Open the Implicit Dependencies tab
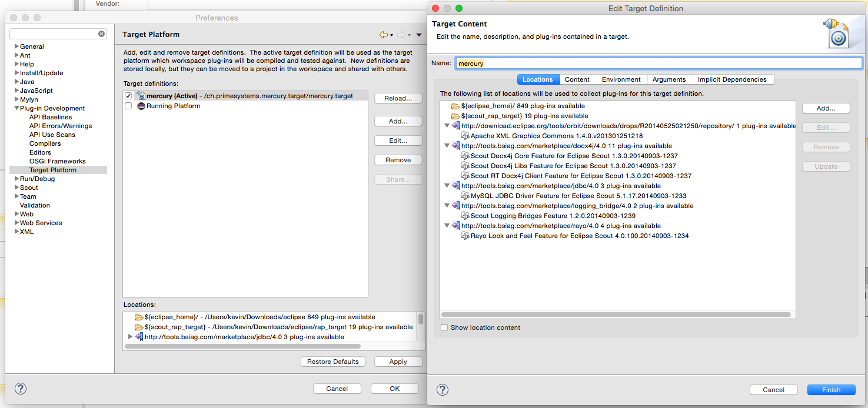The image size is (868, 408). pyautogui.click(x=731, y=79)
